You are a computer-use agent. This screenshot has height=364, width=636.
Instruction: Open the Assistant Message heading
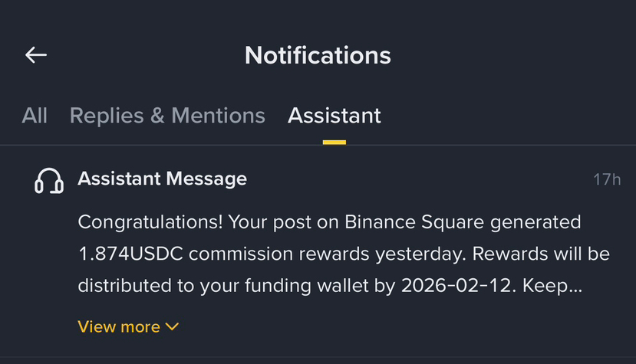[162, 179]
